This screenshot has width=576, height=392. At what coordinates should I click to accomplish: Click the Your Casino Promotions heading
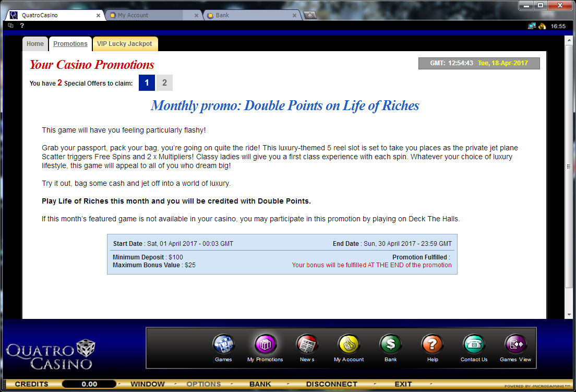(92, 65)
